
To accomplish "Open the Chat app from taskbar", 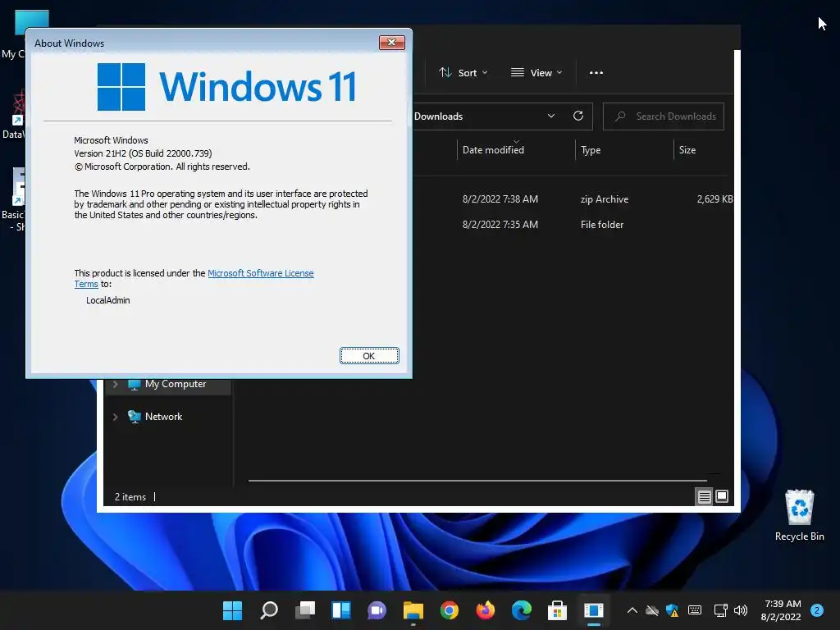I will pos(377,610).
